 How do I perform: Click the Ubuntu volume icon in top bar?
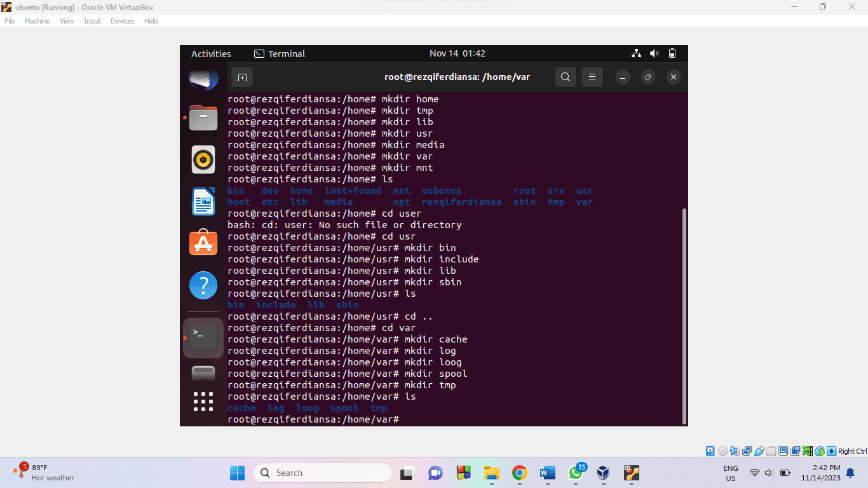[654, 53]
